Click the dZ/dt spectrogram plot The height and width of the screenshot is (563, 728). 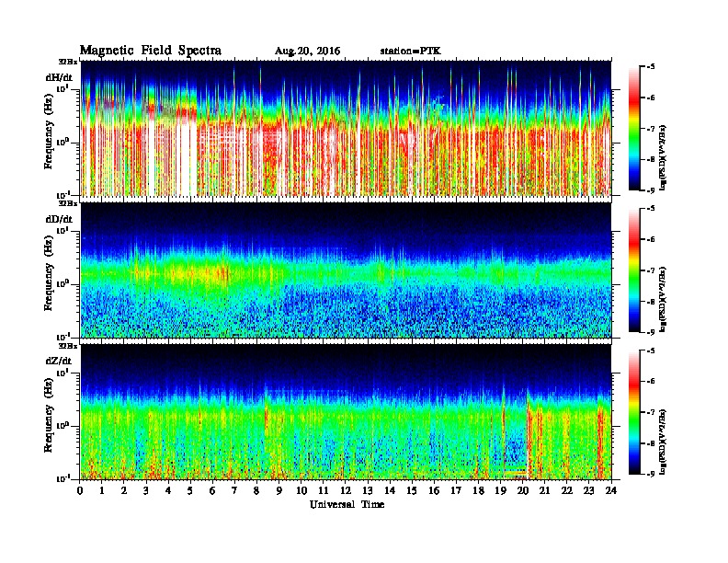(x=346, y=412)
